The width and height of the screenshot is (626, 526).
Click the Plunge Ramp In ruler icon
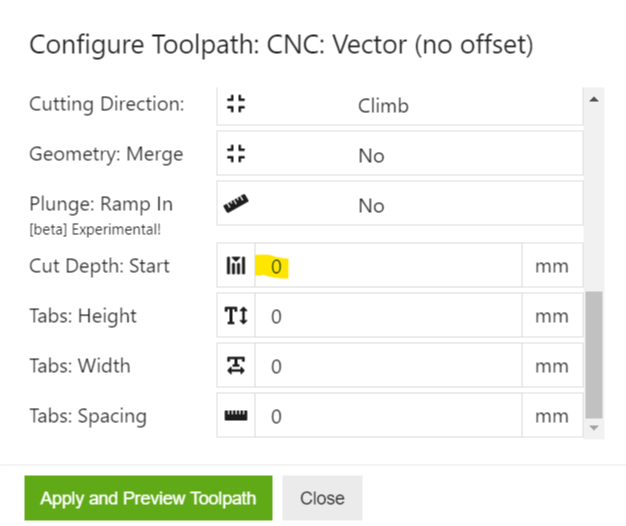tap(236, 205)
